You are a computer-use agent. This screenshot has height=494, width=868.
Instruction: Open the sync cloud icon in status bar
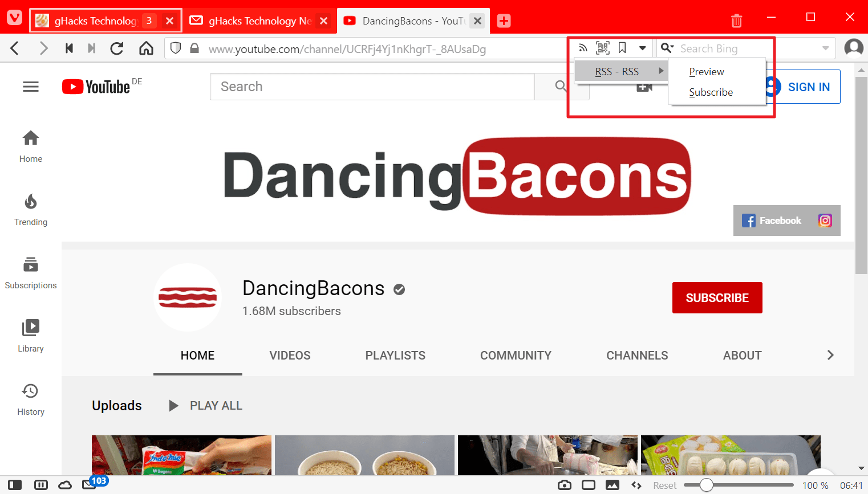pyautogui.click(x=65, y=485)
